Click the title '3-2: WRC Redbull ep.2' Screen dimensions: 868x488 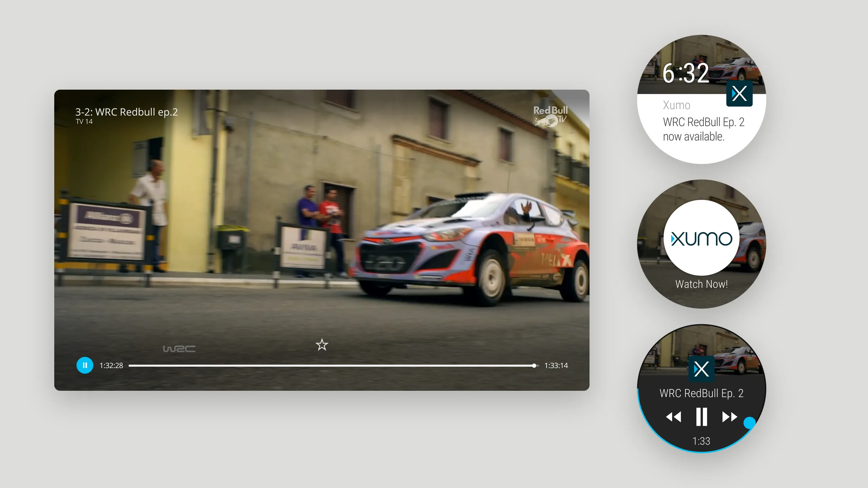point(127,112)
